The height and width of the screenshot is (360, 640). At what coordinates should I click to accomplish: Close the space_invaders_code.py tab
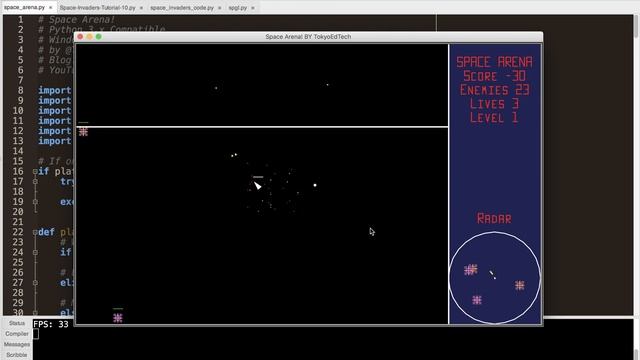(220, 8)
